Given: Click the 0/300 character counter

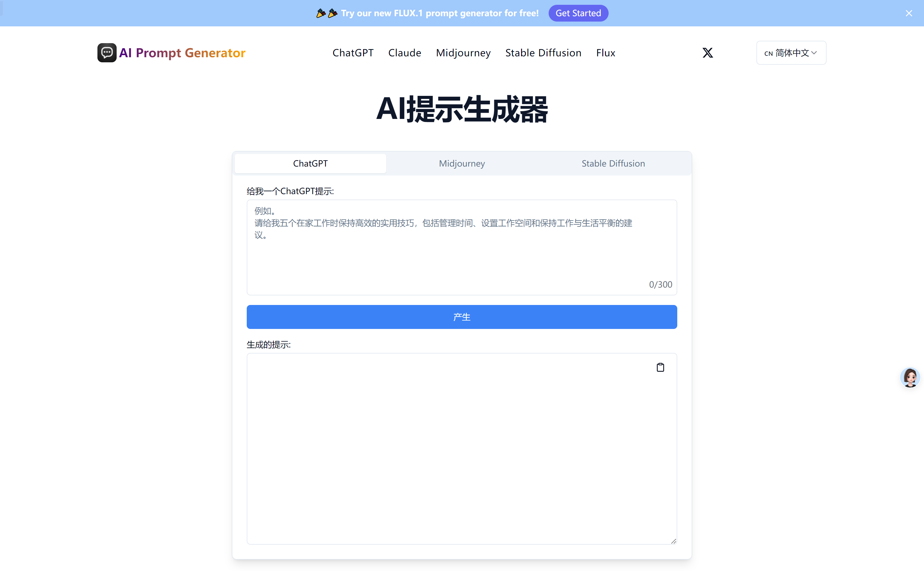Looking at the screenshot, I should click(x=660, y=284).
